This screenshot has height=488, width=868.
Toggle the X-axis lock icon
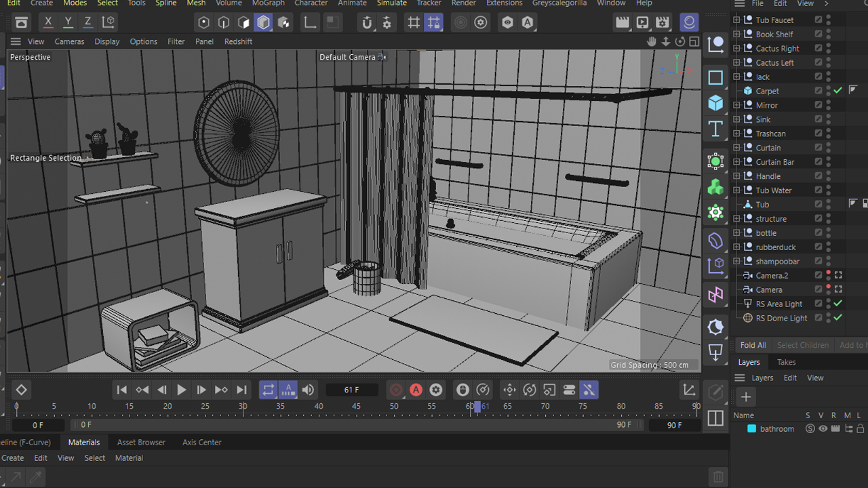[48, 22]
